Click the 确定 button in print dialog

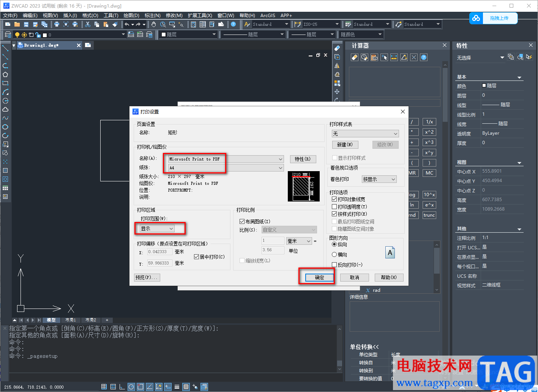coord(320,277)
